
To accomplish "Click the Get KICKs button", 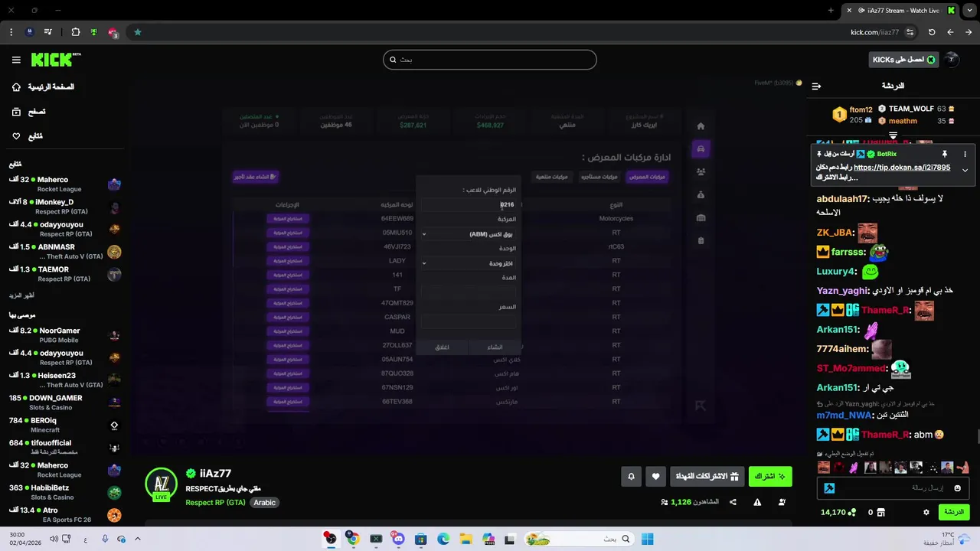I will click(x=903, y=60).
